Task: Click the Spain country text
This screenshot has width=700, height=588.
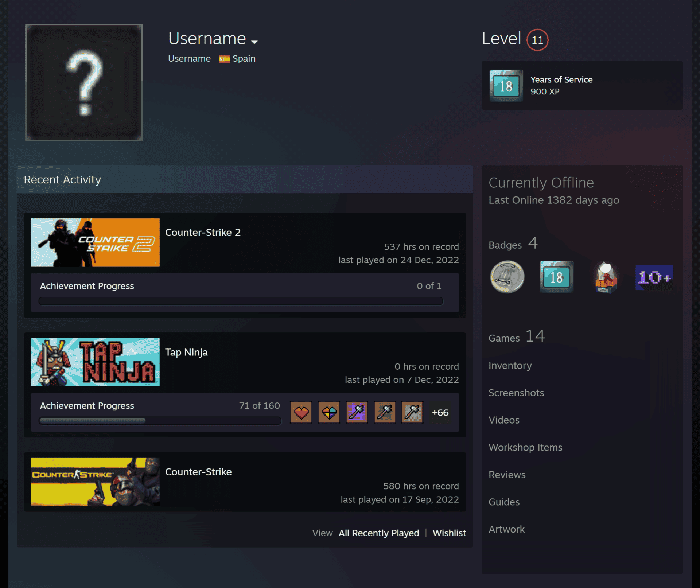Action: 244,59
